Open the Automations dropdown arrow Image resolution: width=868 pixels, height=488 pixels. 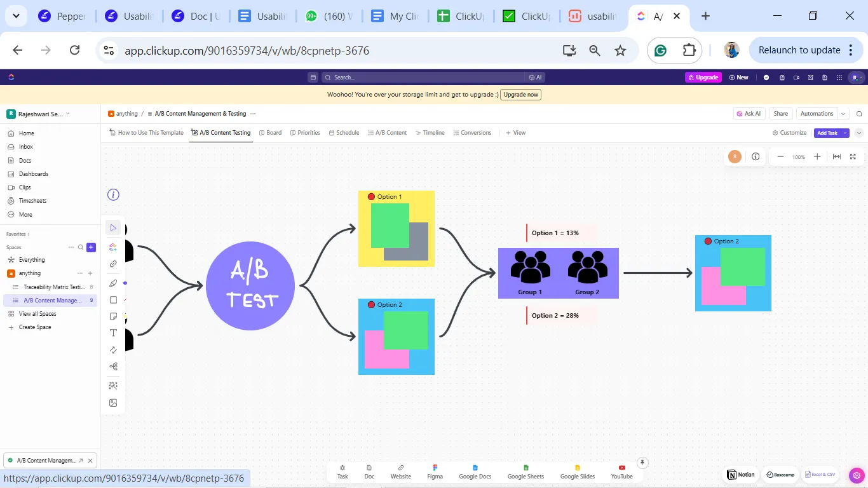[x=843, y=114]
